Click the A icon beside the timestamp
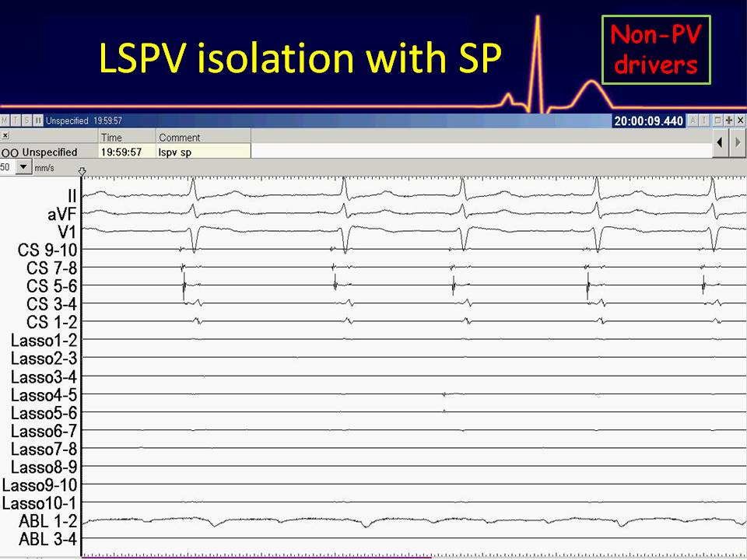The height and width of the screenshot is (560, 747). click(x=694, y=121)
